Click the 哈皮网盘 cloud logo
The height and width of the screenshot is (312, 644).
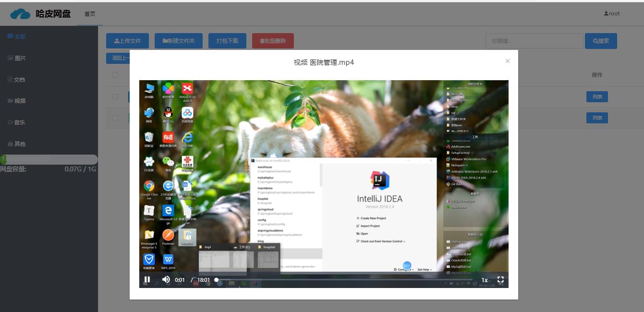[20, 14]
